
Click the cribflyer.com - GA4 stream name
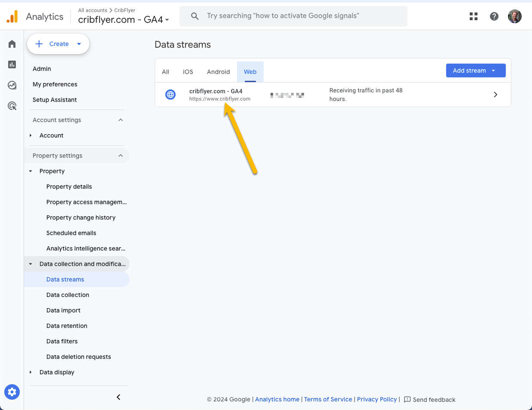coord(216,91)
